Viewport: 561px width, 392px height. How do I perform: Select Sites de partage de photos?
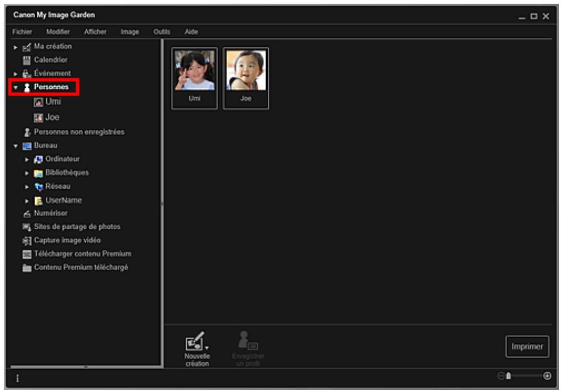[77, 227]
